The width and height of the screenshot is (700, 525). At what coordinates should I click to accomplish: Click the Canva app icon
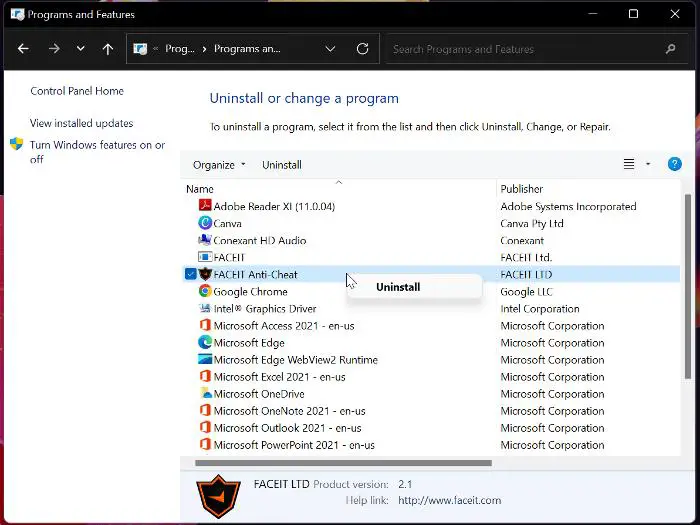click(205, 223)
